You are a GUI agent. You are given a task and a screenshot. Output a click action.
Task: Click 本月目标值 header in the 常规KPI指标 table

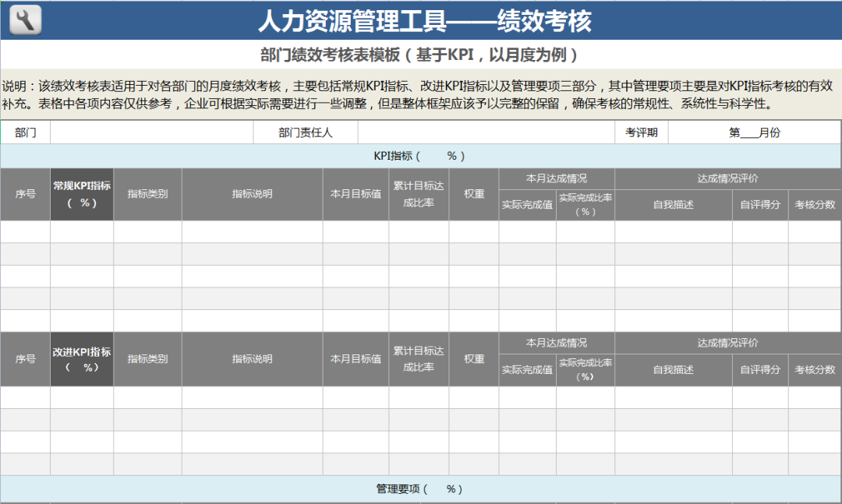[356, 194]
